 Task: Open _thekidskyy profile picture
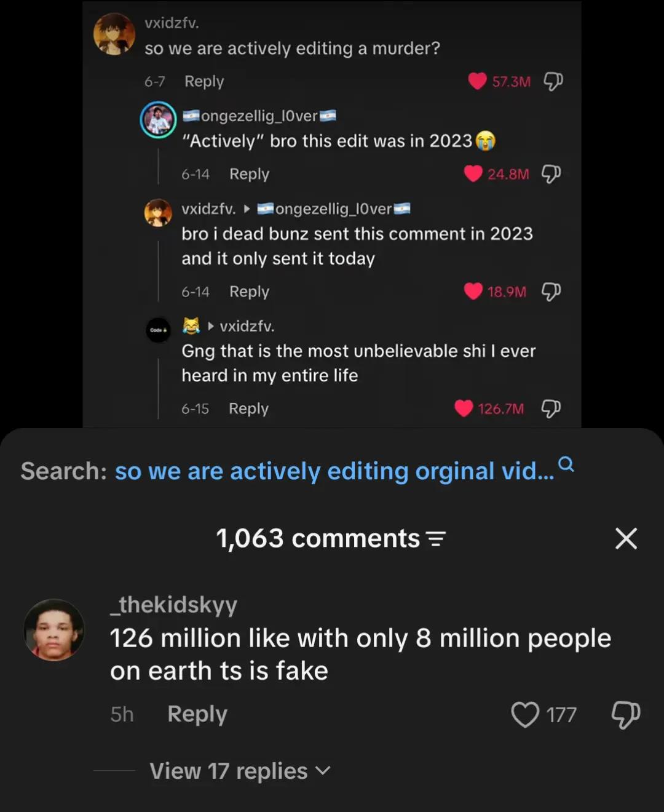[54, 630]
